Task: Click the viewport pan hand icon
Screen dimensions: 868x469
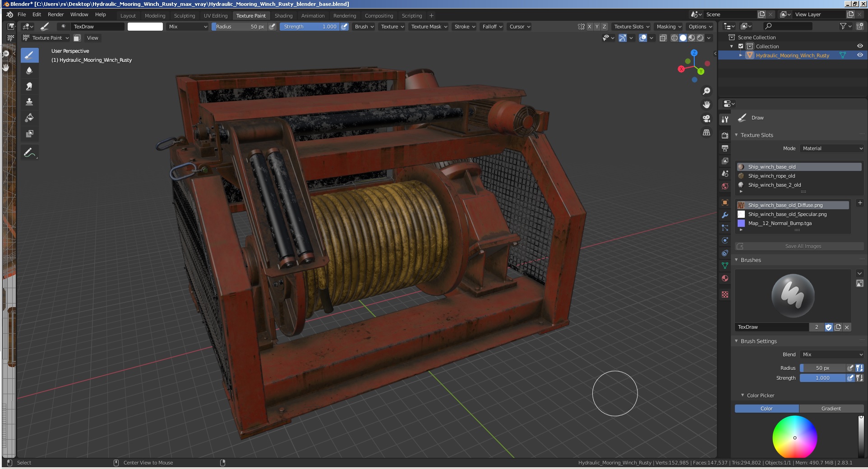Action: tap(706, 105)
